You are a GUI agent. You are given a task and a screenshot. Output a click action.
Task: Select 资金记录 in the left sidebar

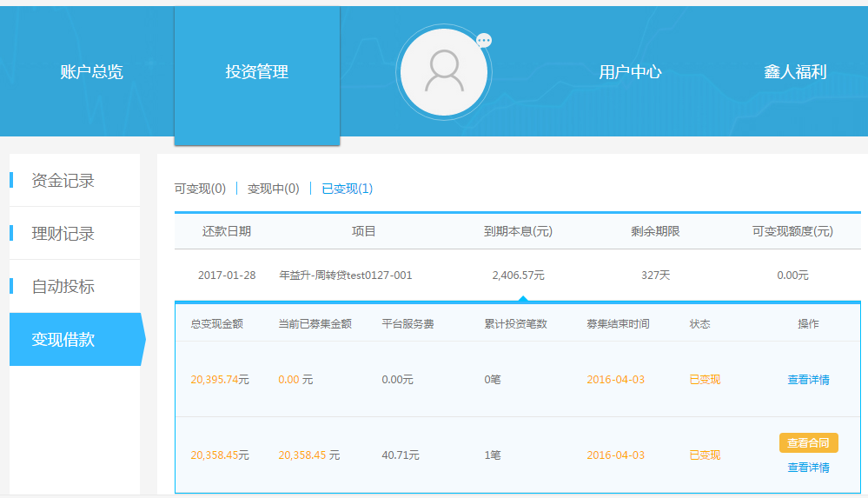[63, 181]
